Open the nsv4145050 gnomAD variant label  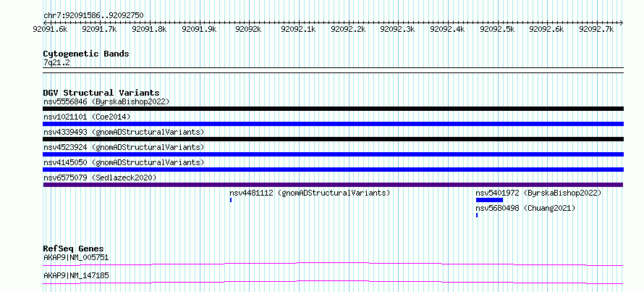click(124, 162)
